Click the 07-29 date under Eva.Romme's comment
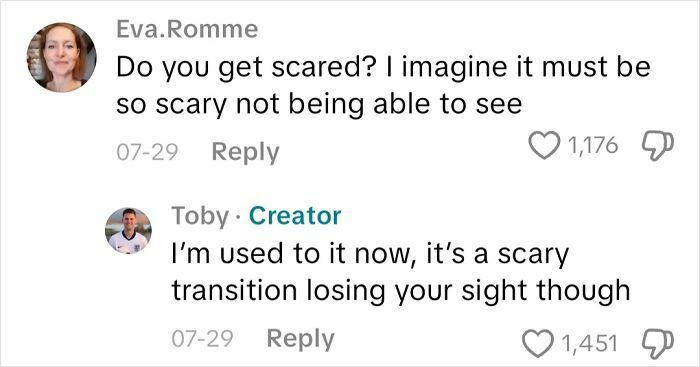The image size is (700, 367). (147, 152)
